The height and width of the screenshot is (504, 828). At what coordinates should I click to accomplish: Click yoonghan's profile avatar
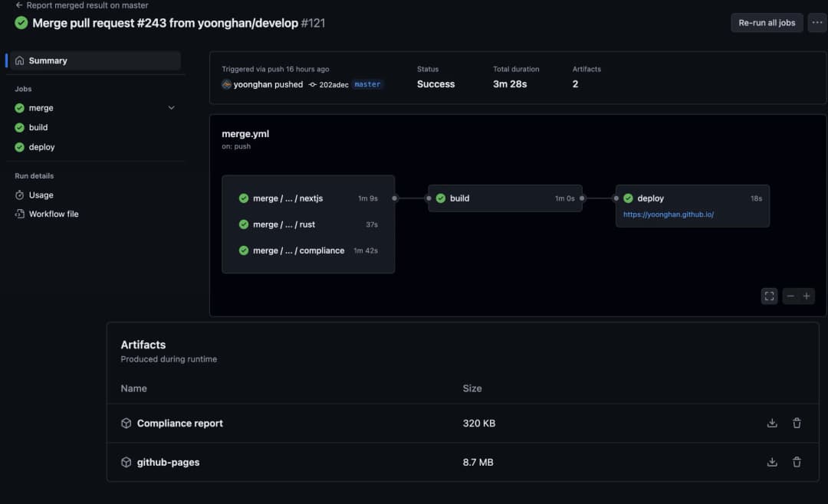click(x=226, y=84)
